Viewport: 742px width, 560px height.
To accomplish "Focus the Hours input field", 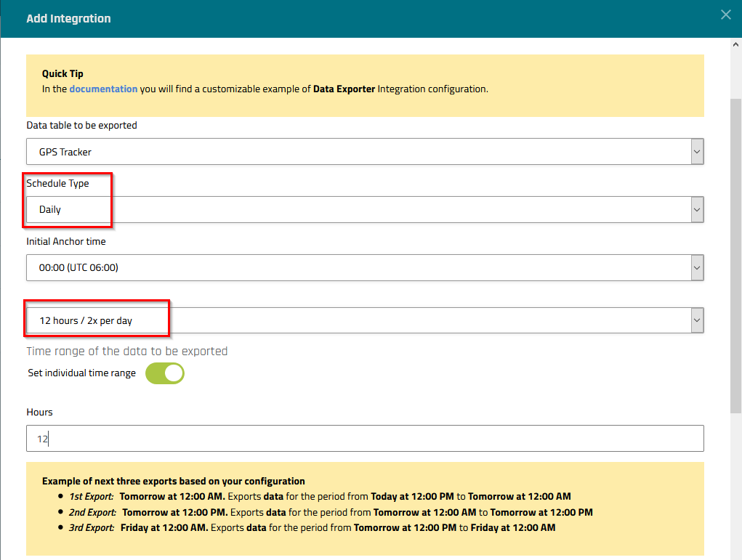I will tap(365, 439).
